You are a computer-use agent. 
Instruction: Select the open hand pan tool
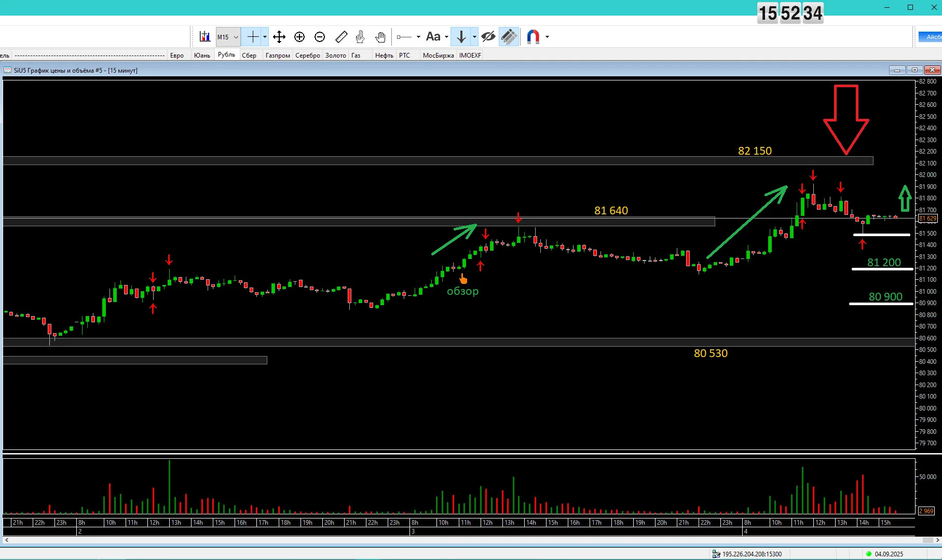(380, 37)
